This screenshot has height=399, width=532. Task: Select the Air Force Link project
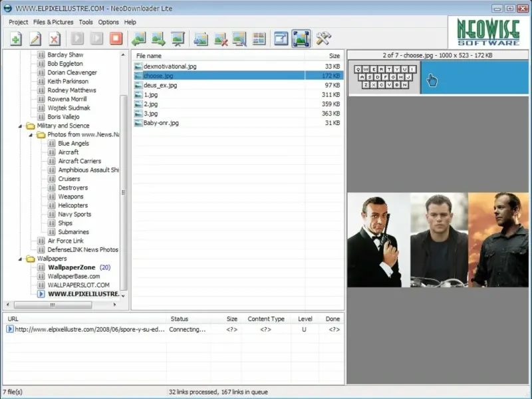(65, 241)
